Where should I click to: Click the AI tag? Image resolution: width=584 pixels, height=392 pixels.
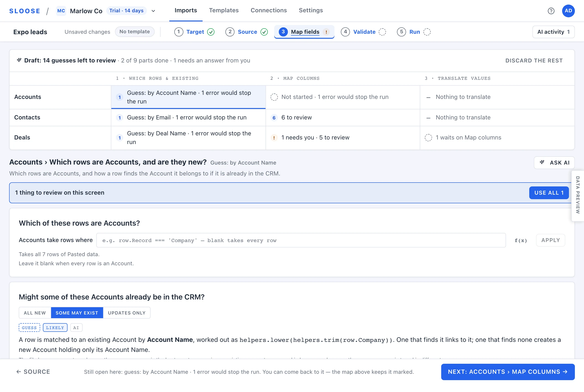pos(76,328)
